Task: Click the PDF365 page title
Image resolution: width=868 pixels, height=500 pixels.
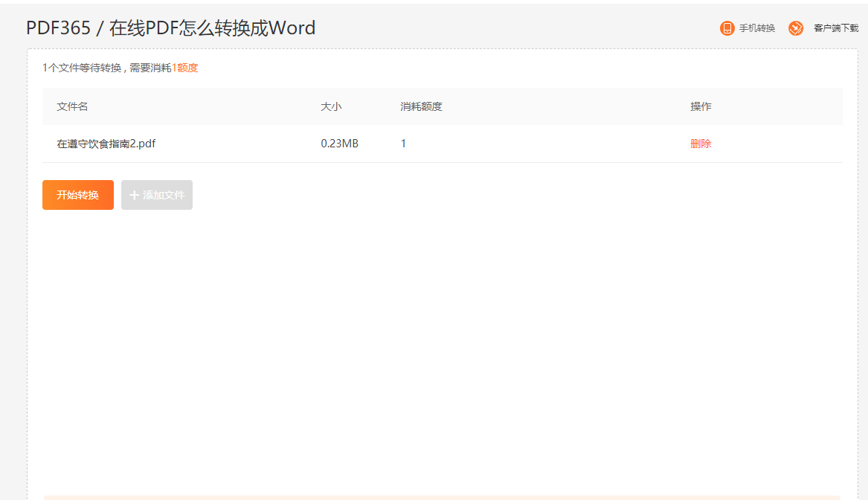Action: pos(58,28)
